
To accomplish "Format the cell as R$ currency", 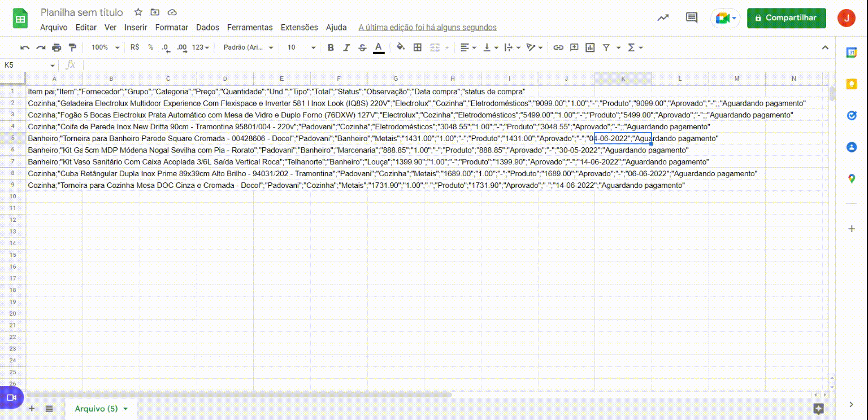I will click(x=134, y=47).
